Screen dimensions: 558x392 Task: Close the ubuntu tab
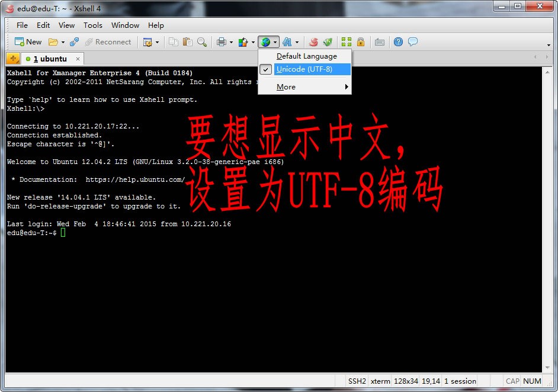[x=78, y=59]
